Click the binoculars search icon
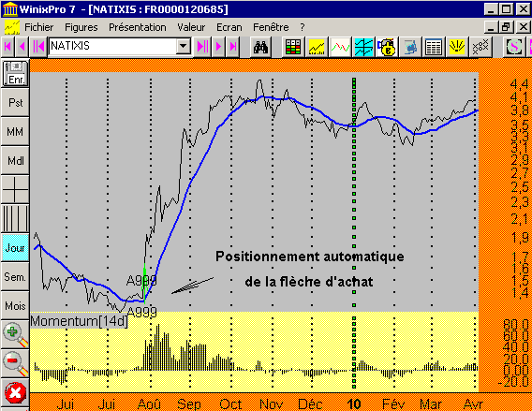Screen dimensions: 532x411 (260, 47)
